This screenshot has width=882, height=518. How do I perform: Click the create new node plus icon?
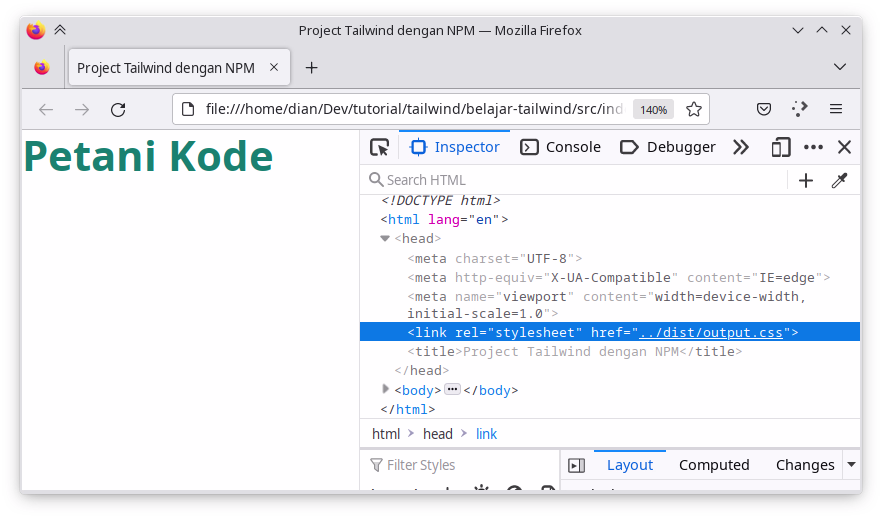pyautogui.click(x=806, y=180)
